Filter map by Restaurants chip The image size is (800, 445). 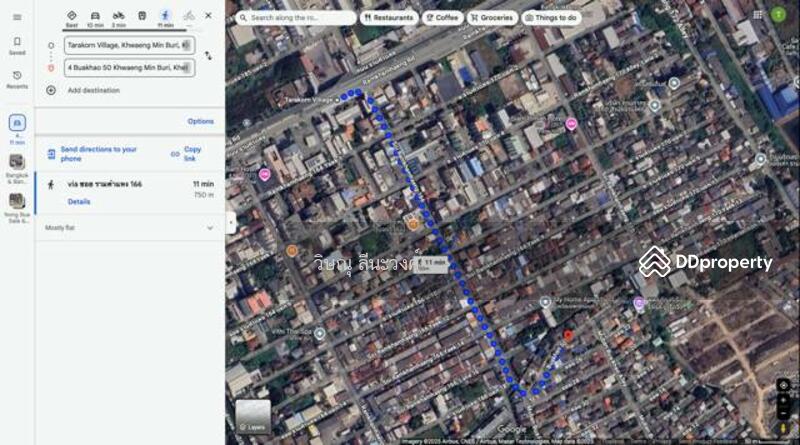click(388, 17)
